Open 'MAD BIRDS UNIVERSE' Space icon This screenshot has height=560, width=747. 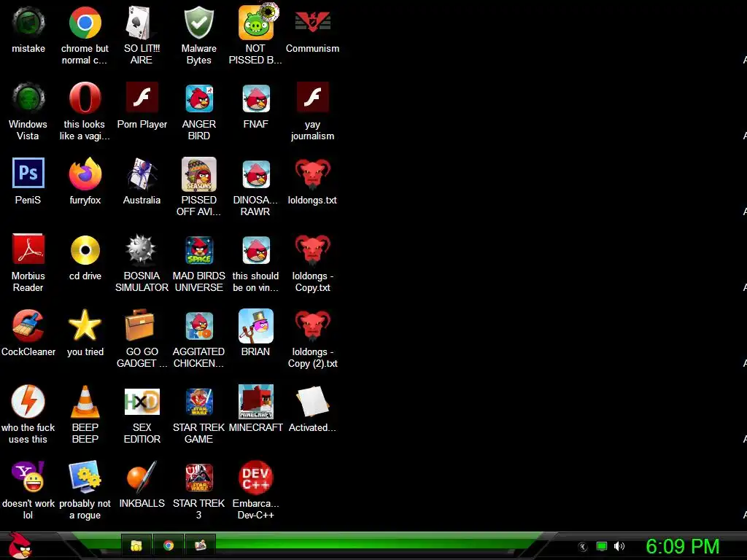click(198, 249)
